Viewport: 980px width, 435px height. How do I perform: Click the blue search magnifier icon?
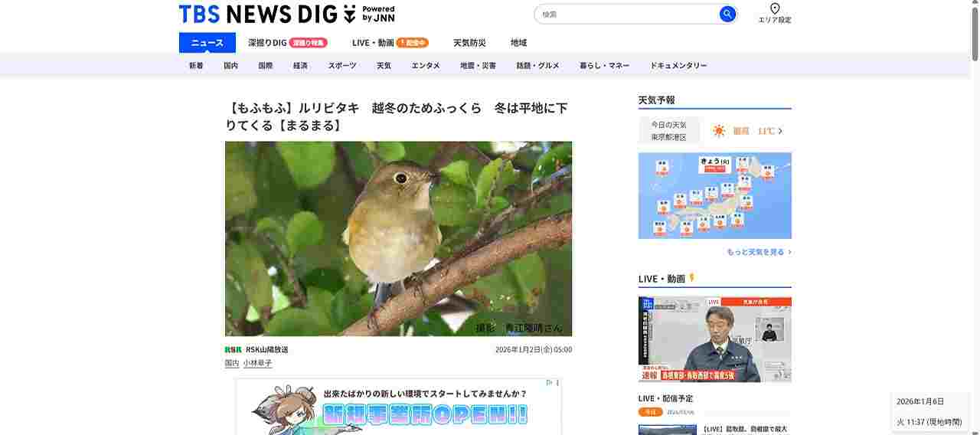coord(727,14)
